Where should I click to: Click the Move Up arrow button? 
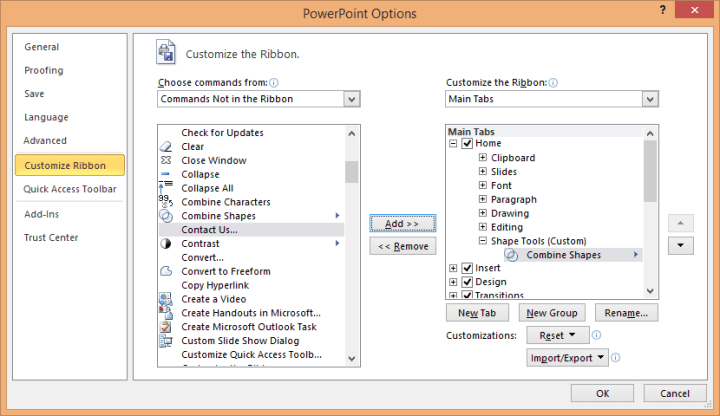pyautogui.click(x=681, y=223)
